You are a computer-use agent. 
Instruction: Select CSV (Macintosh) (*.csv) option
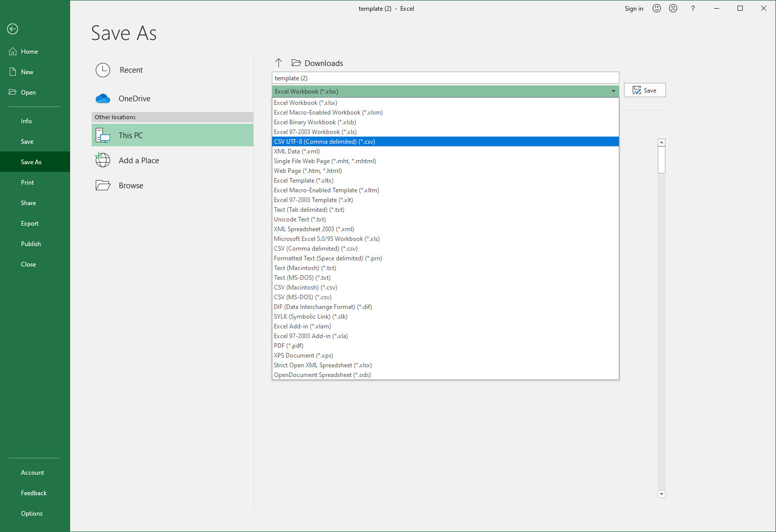click(445, 287)
